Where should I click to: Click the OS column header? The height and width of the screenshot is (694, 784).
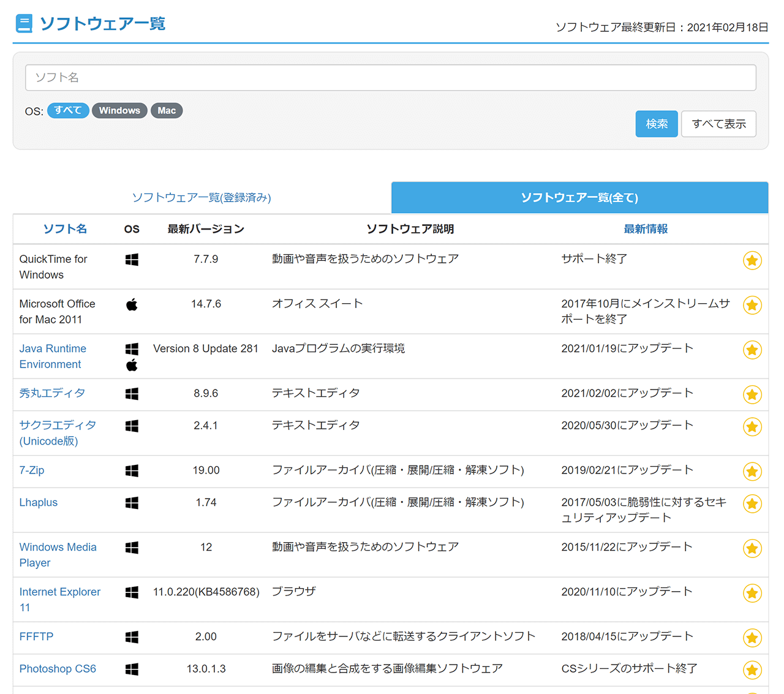[x=132, y=229]
